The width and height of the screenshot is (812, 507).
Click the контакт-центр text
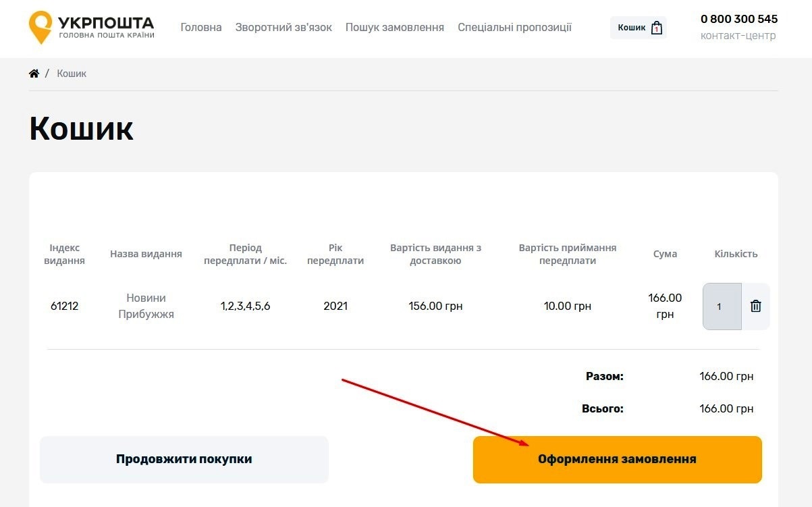(x=738, y=36)
